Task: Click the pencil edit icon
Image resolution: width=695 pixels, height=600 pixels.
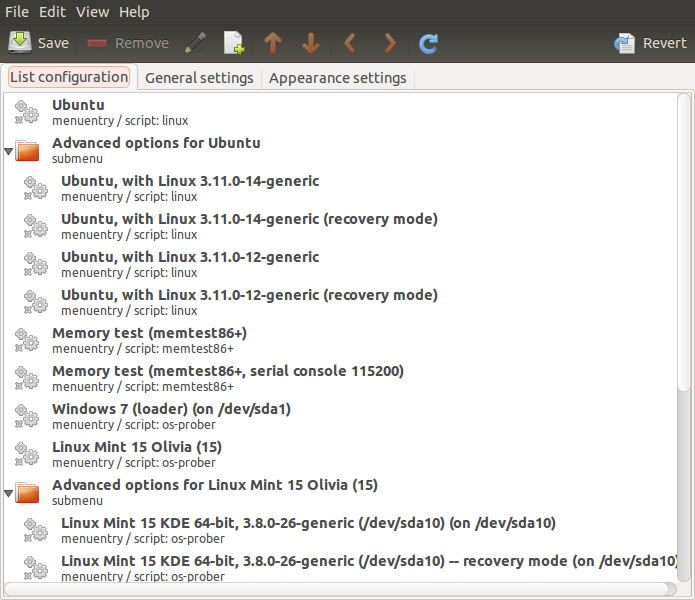Action: [195, 43]
